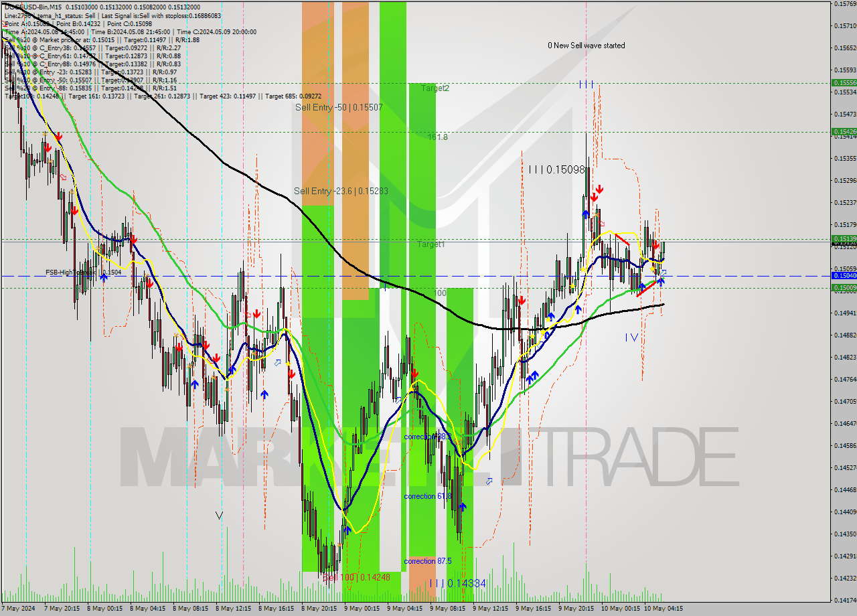Click the 'FSB-HighToBreak | 0.1504' label
This screenshot has height=616, width=857.
[83, 273]
